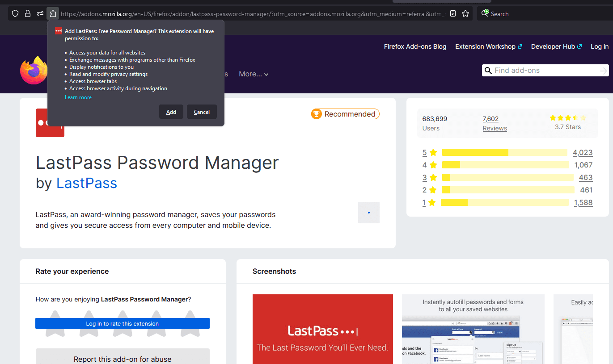This screenshot has width=613, height=364.
Task: Open 2-star reviews count 461
Action: coord(586,190)
